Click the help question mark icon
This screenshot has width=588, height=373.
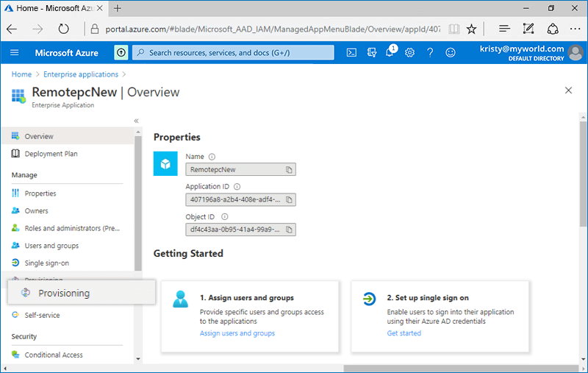(430, 52)
